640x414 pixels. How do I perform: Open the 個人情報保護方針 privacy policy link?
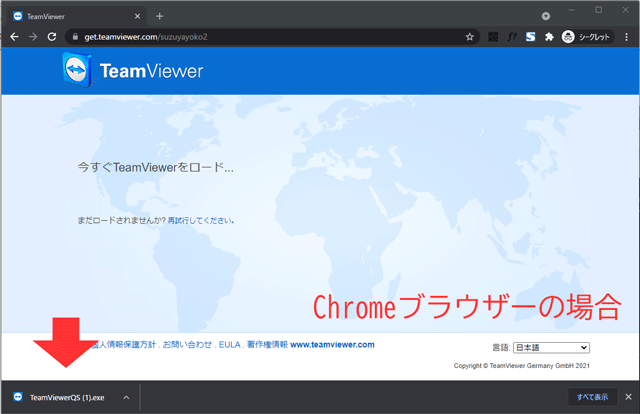click(x=123, y=345)
